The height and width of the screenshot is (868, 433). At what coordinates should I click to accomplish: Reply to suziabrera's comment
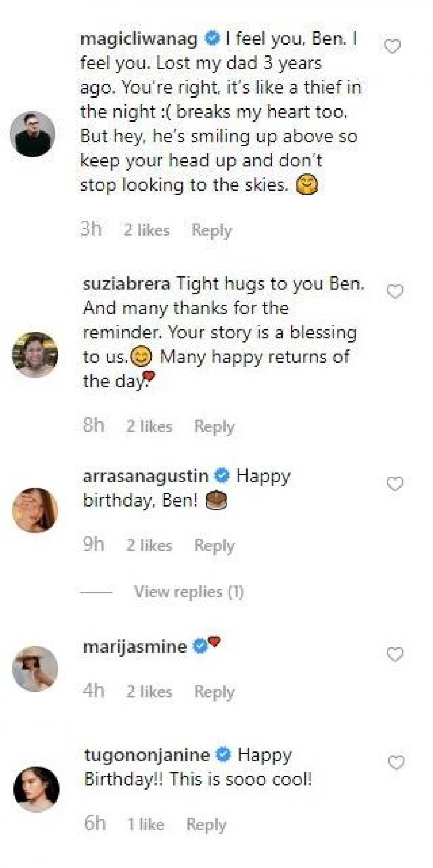(213, 426)
